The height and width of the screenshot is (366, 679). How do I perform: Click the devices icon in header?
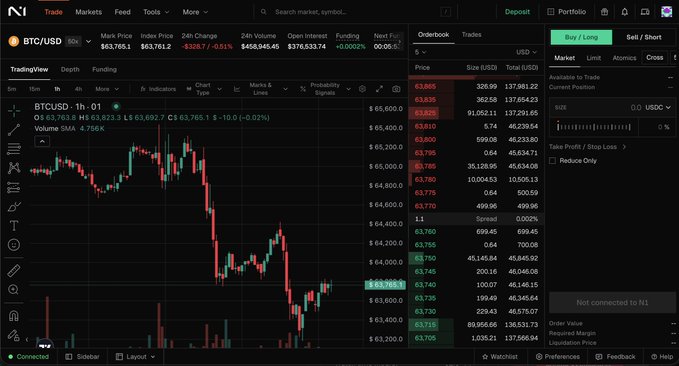645,12
